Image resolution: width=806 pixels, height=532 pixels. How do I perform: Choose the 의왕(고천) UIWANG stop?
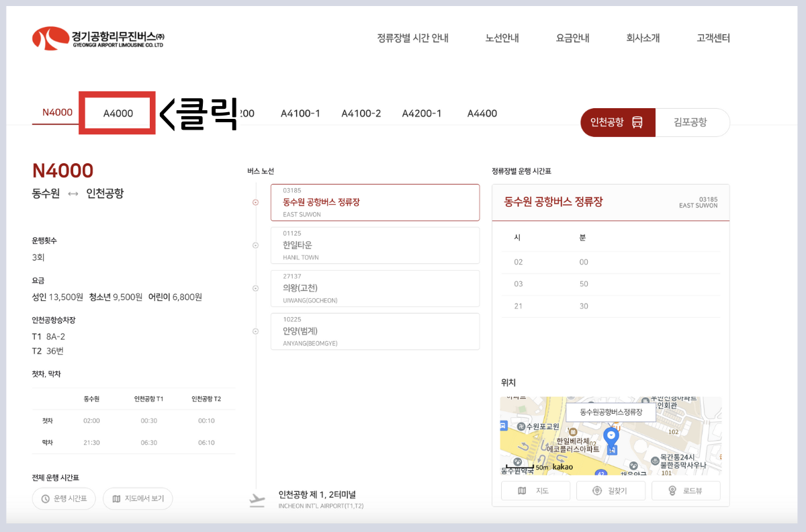click(375, 288)
